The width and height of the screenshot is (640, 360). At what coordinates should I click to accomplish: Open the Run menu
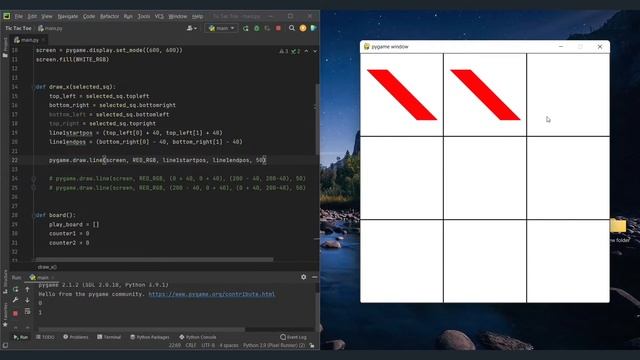point(128,16)
